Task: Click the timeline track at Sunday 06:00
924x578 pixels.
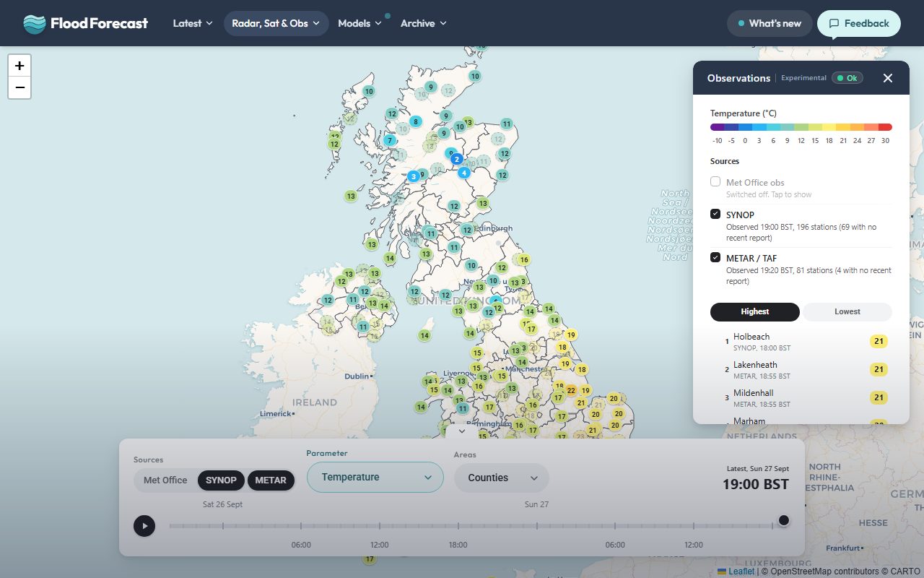Action: [x=615, y=526]
